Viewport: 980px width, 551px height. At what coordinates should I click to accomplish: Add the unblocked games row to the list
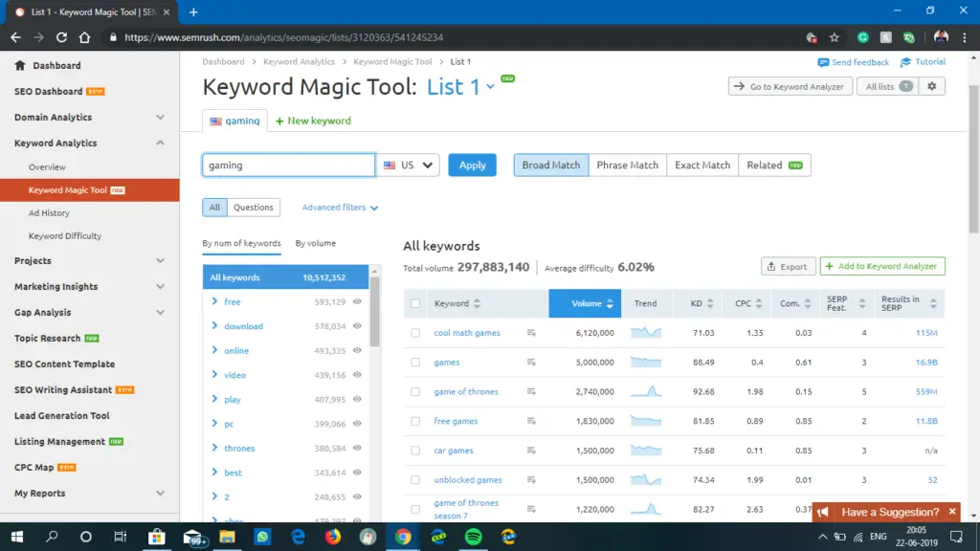tap(531, 480)
